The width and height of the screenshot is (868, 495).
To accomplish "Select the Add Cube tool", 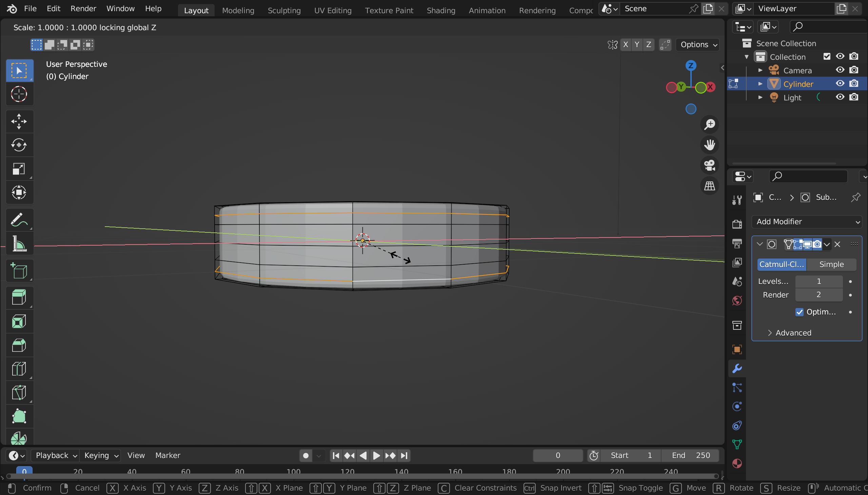I will tap(19, 271).
